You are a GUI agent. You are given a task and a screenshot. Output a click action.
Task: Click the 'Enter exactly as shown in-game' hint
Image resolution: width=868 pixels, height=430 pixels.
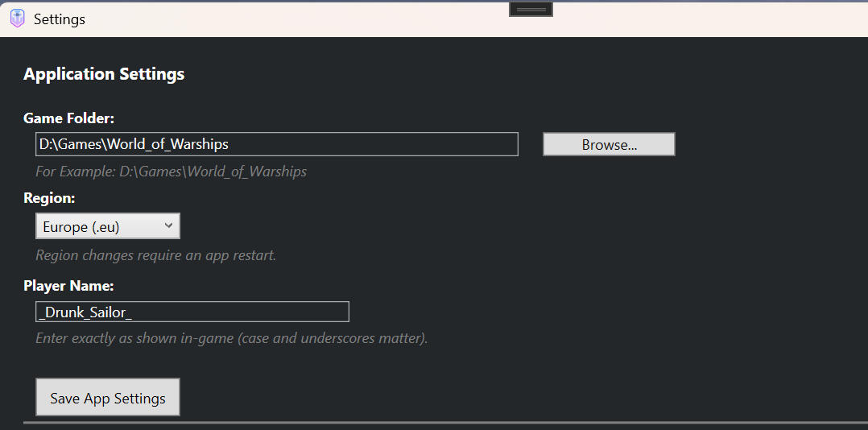[x=231, y=338]
